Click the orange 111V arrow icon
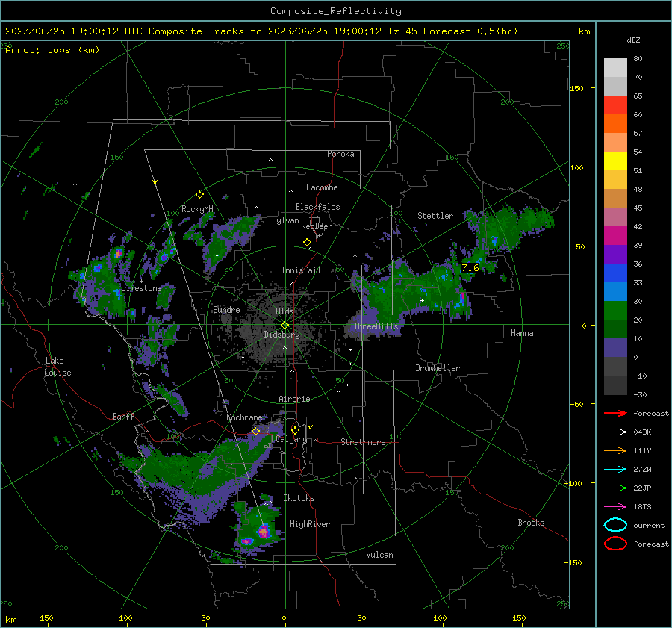 (x=615, y=450)
